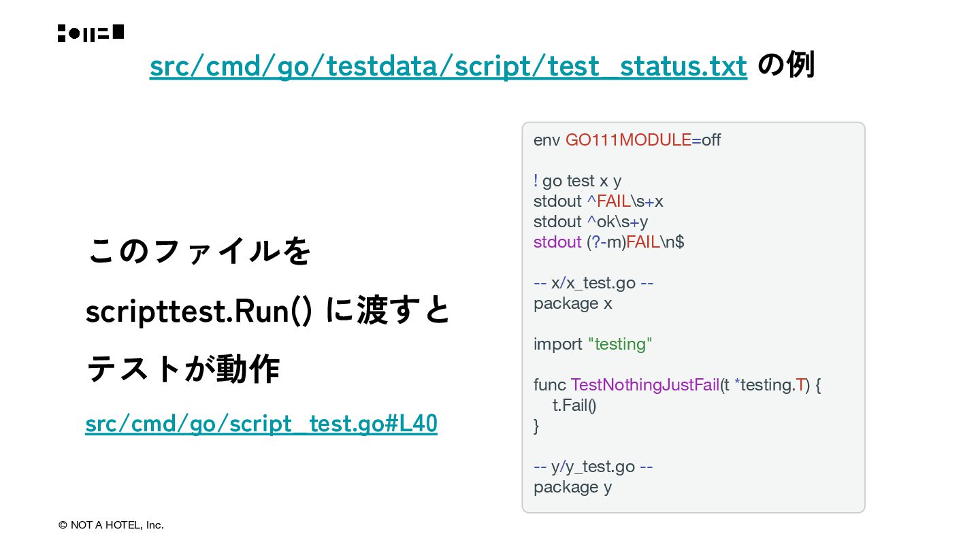Image resolution: width=980 pixels, height=551 pixels.
Task: Click the "stdout (?-m)FAIL\n$" line
Action: coord(608,242)
